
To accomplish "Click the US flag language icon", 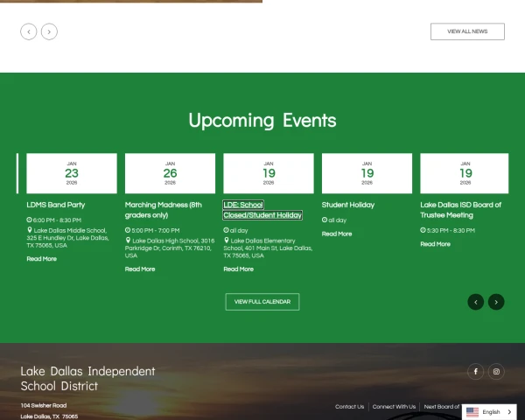I will click(472, 412).
